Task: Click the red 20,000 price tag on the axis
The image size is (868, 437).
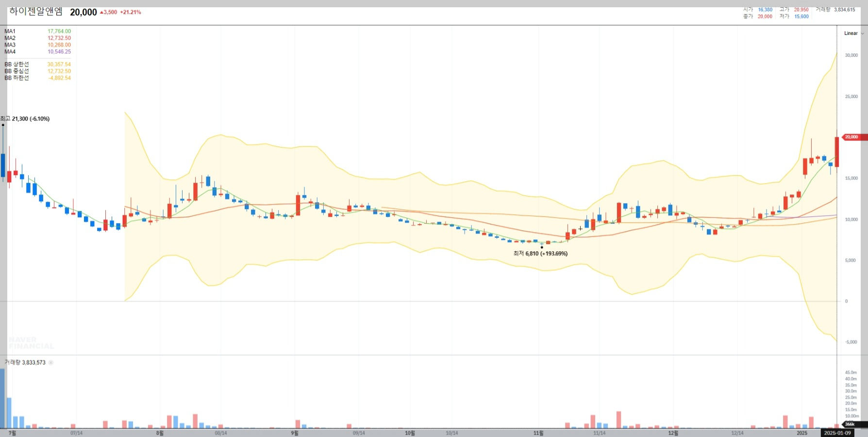Action: pos(854,137)
